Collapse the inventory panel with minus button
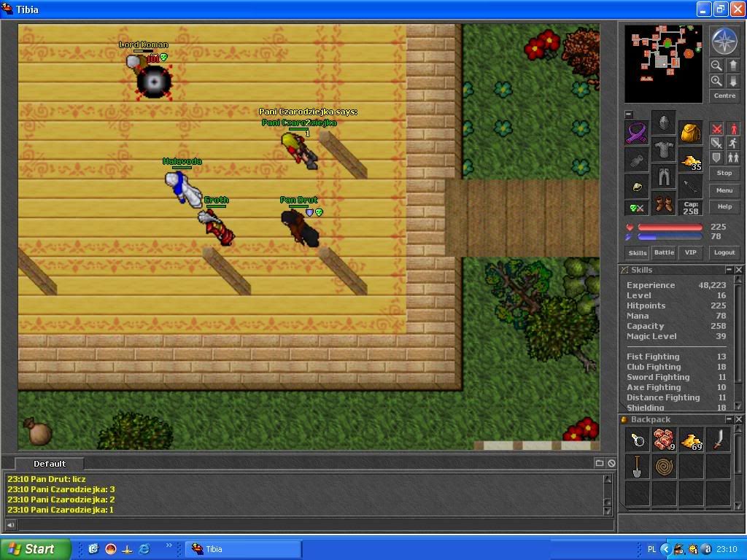The image size is (747, 560). coord(629,114)
